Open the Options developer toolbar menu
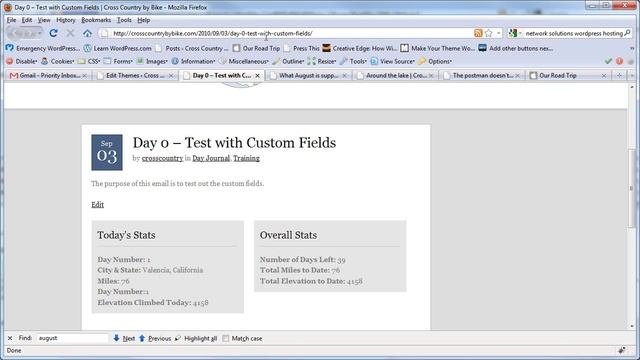This screenshot has height=360, width=640. coord(435,61)
